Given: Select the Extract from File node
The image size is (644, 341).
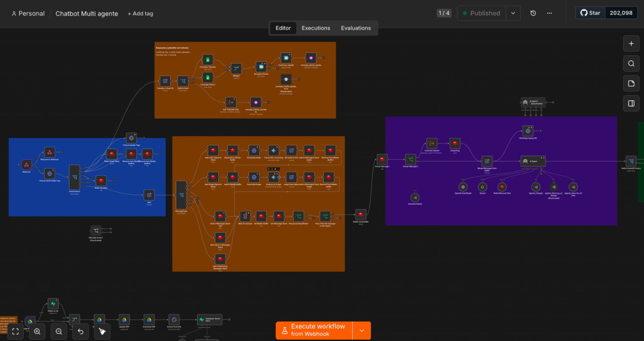Looking at the screenshot, I should (174, 320).
